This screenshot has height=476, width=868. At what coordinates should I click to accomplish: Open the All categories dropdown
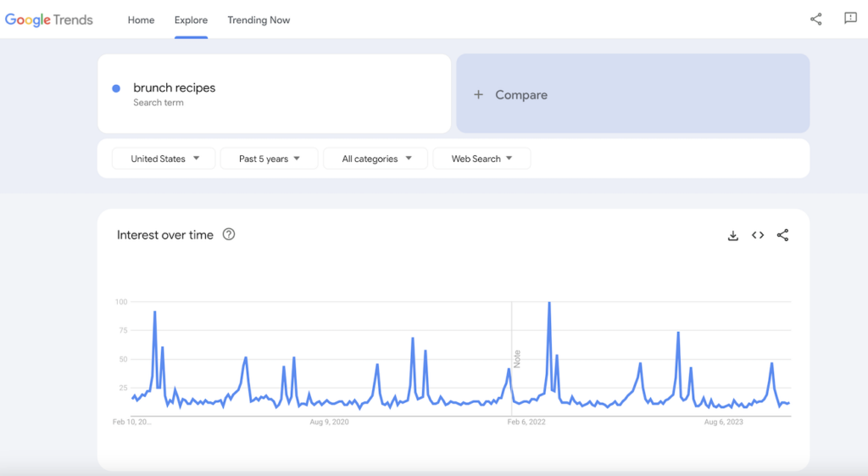[x=376, y=159]
